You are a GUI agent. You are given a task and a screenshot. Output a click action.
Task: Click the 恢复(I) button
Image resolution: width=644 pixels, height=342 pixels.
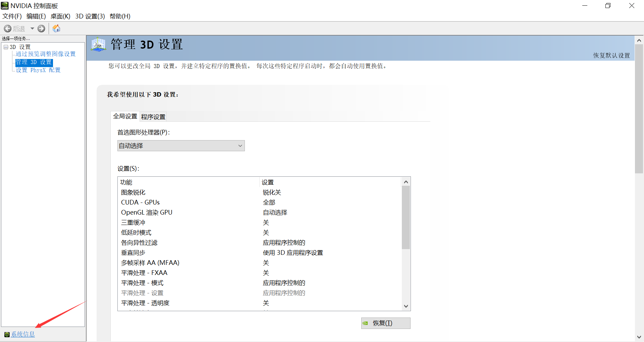tap(386, 323)
